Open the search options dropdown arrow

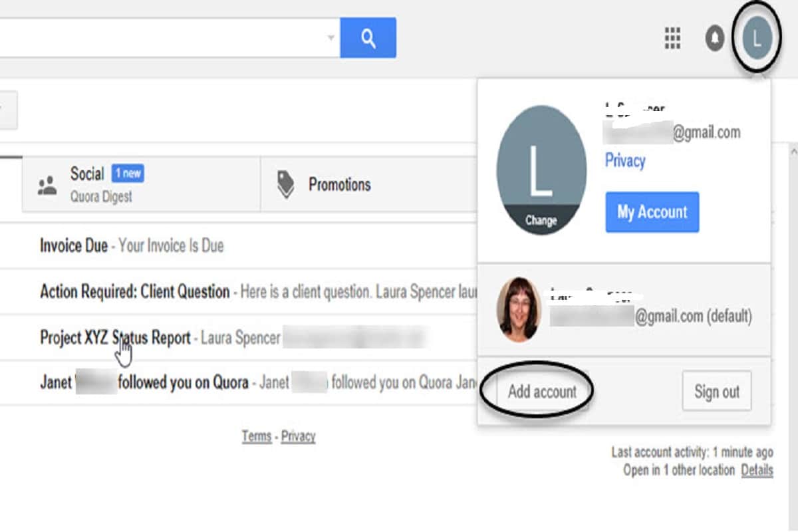[x=331, y=38]
